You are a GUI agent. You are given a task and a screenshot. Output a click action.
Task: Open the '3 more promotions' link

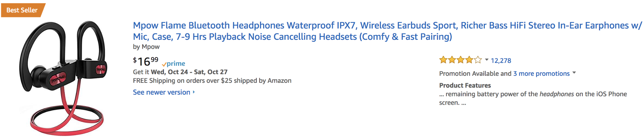(x=541, y=74)
